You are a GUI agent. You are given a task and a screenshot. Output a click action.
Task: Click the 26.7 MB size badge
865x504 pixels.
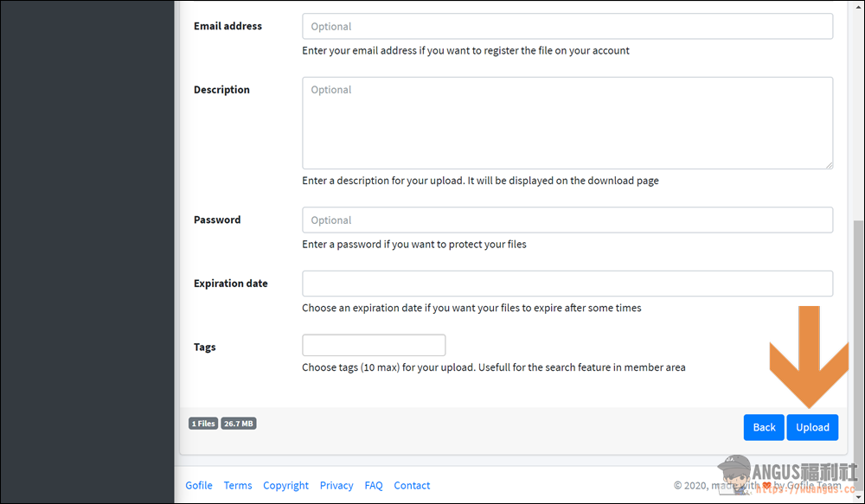[x=239, y=424]
